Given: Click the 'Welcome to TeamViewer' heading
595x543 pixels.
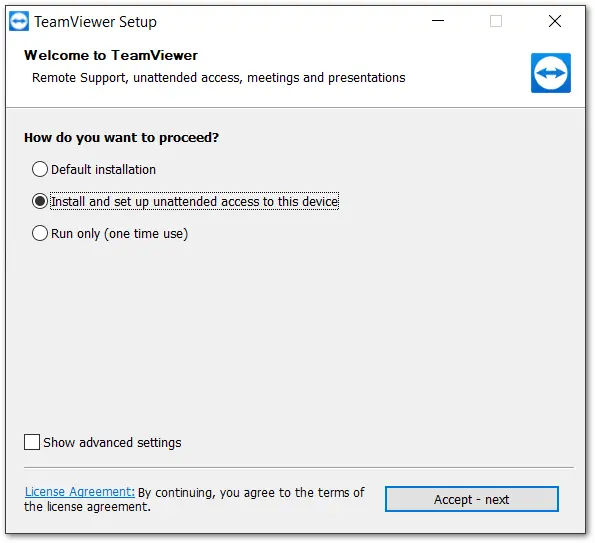Looking at the screenshot, I should click(x=111, y=55).
